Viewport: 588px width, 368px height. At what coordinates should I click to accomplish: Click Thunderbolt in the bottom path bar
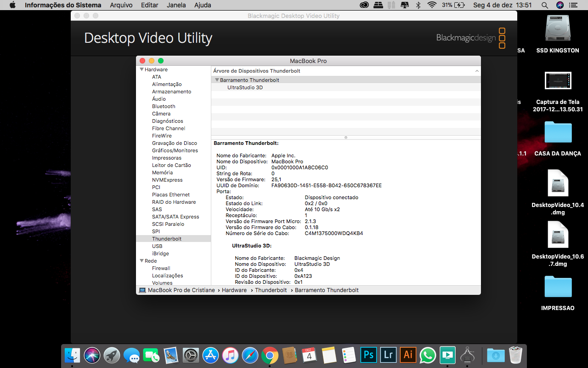(x=271, y=290)
